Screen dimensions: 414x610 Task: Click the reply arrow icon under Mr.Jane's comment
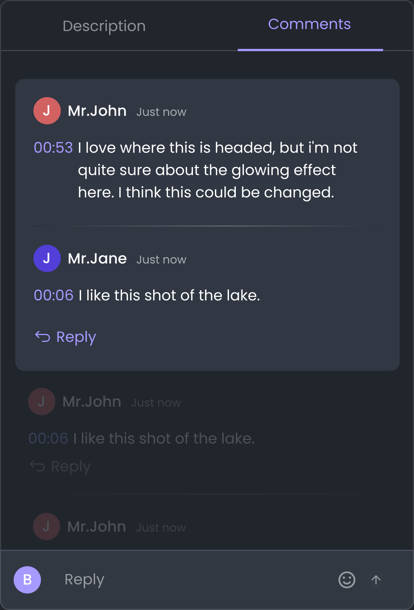click(42, 337)
